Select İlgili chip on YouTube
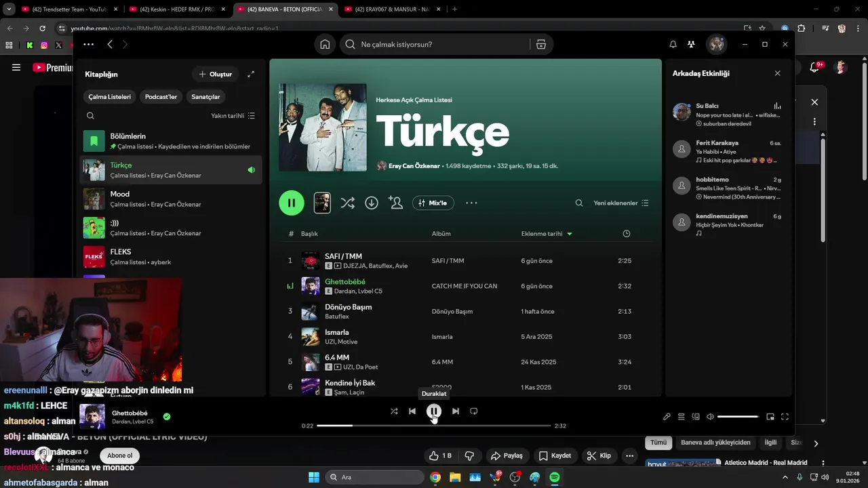The width and height of the screenshot is (868, 488). tap(770, 442)
